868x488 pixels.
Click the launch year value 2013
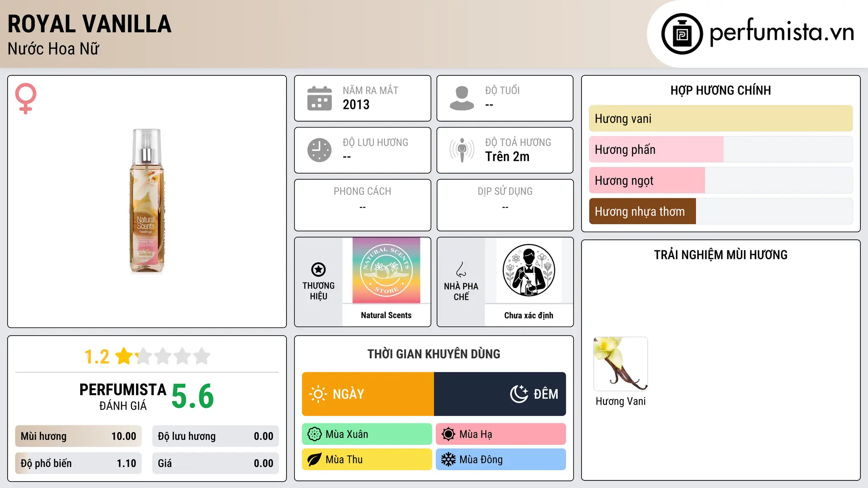pyautogui.click(x=356, y=105)
